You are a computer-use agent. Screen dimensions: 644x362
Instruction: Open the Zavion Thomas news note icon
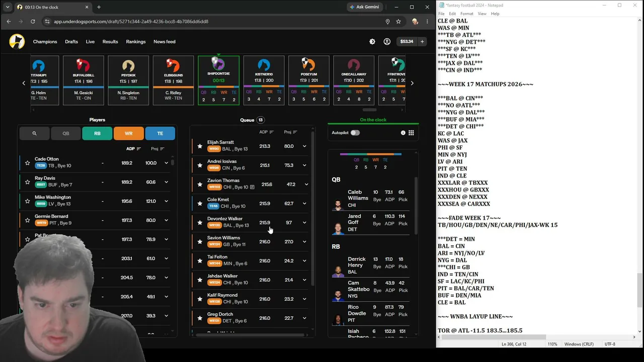(x=252, y=187)
